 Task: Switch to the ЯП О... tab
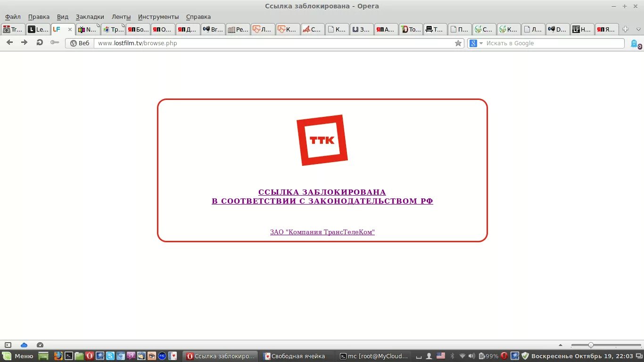coord(163,29)
